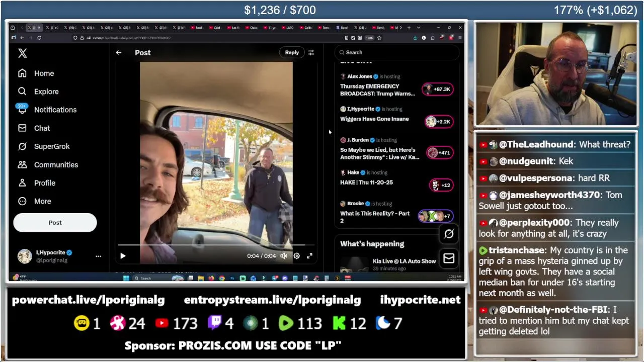
Task: Open a new browser tab with plus
Action: pos(409,28)
